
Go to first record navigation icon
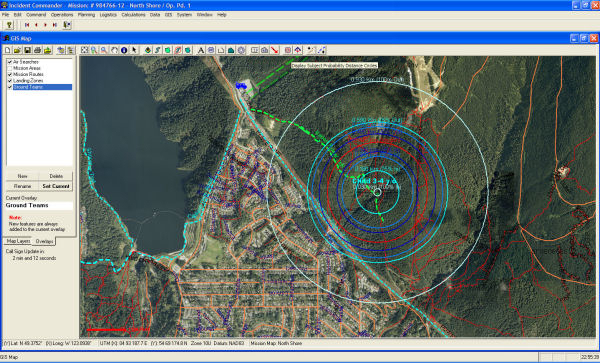click(27, 25)
